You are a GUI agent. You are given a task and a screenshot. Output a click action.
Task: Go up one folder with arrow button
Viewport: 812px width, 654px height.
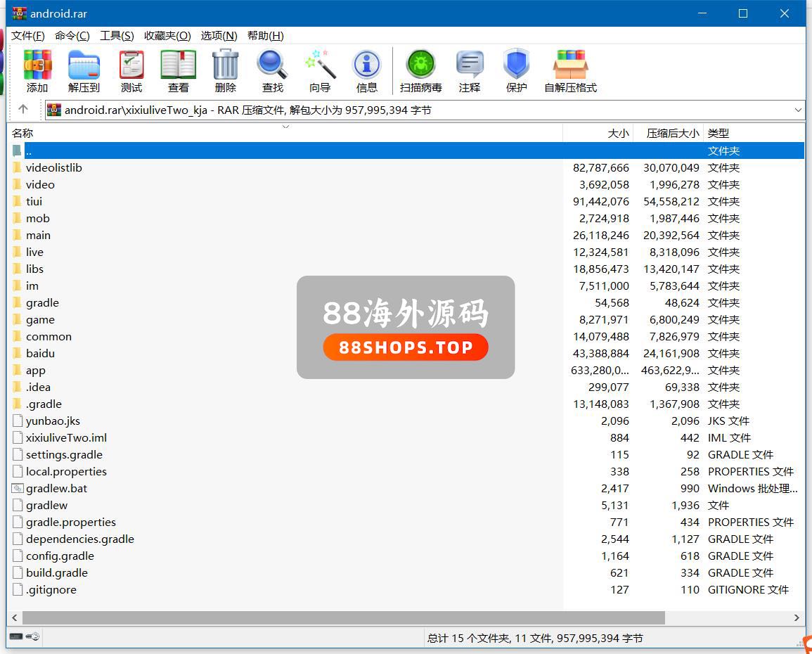tap(23, 110)
